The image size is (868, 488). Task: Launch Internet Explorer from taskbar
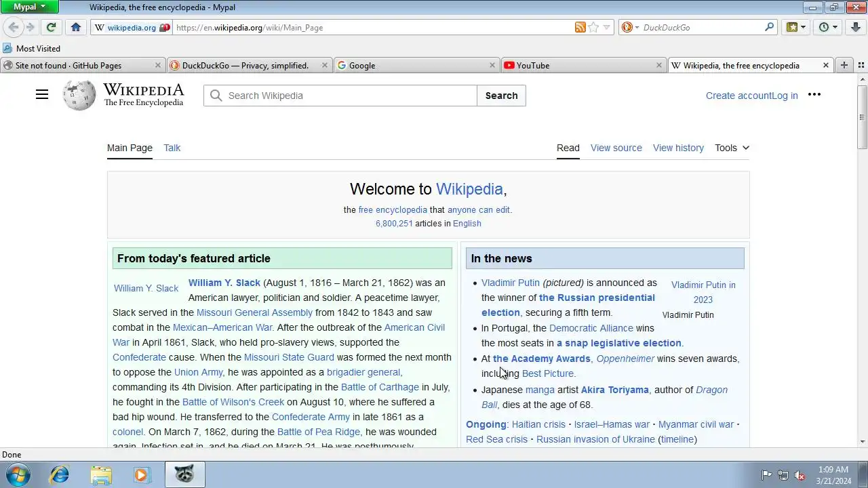(x=60, y=475)
